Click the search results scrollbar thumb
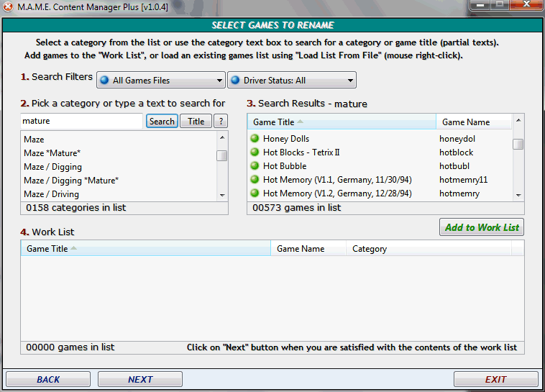 tap(518, 144)
